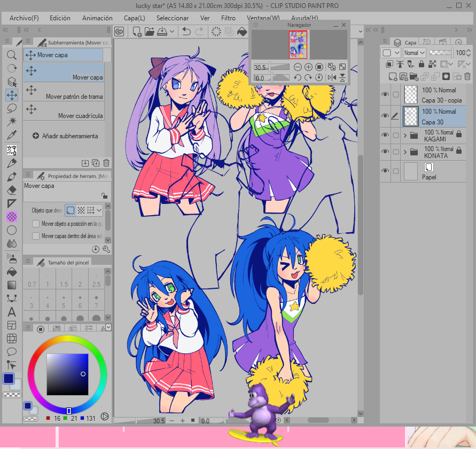Open the save options dropdown arrow
This screenshot has height=449, width=476.
click(x=172, y=31)
